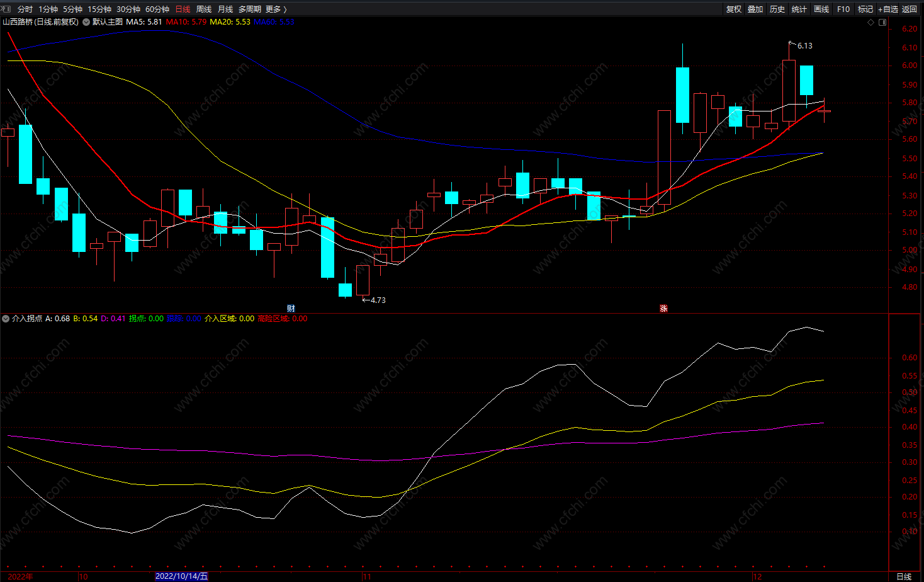
Task: Click the stock title 山西路桥(日线.前复权)
Action: point(41,22)
